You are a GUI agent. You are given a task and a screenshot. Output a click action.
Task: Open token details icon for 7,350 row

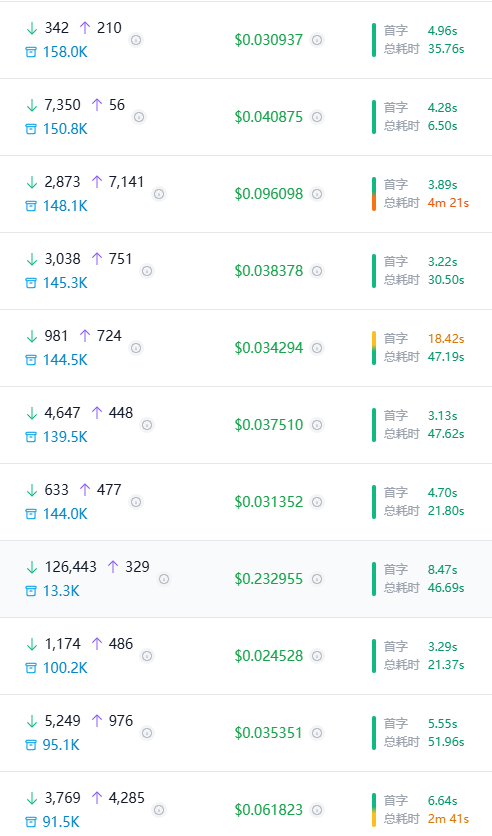139,117
